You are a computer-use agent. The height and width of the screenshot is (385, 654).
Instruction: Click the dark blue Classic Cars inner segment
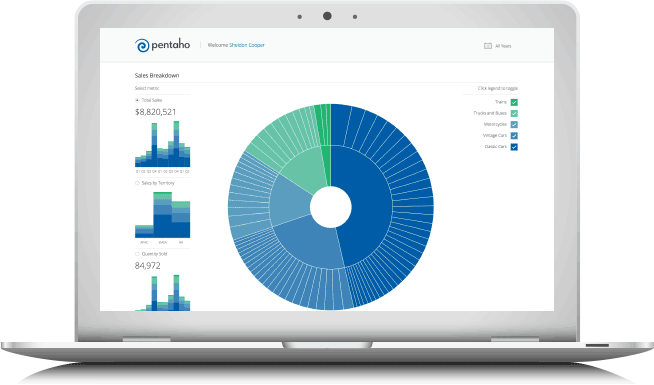click(x=367, y=200)
